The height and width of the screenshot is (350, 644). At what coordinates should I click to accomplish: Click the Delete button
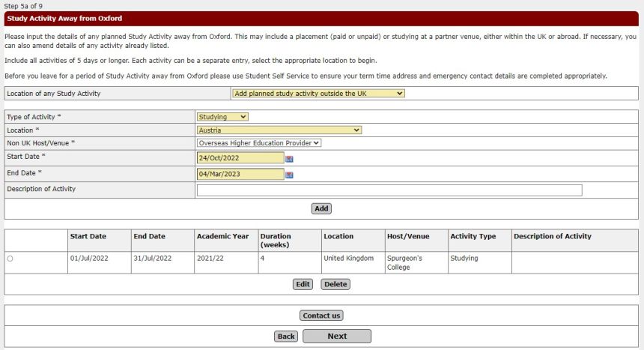(x=335, y=285)
